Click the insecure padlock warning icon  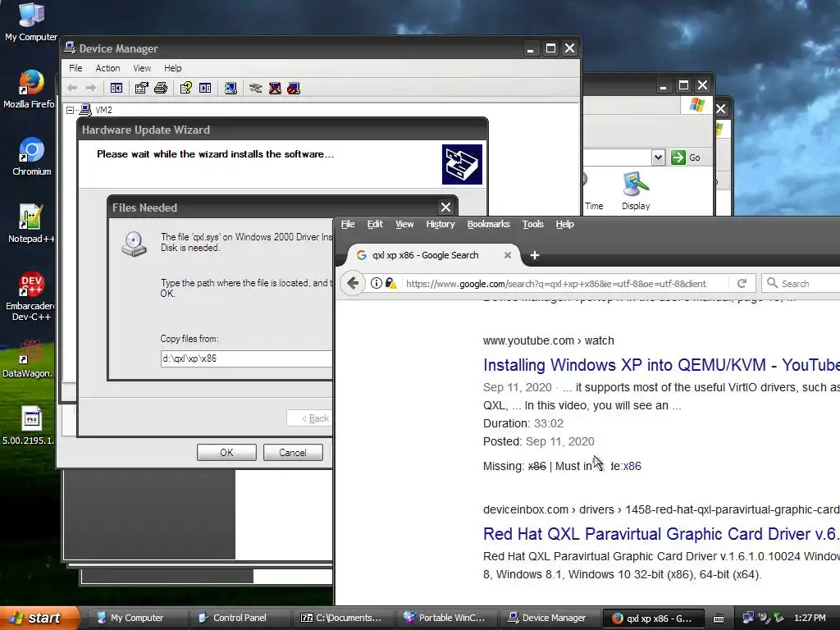point(390,283)
